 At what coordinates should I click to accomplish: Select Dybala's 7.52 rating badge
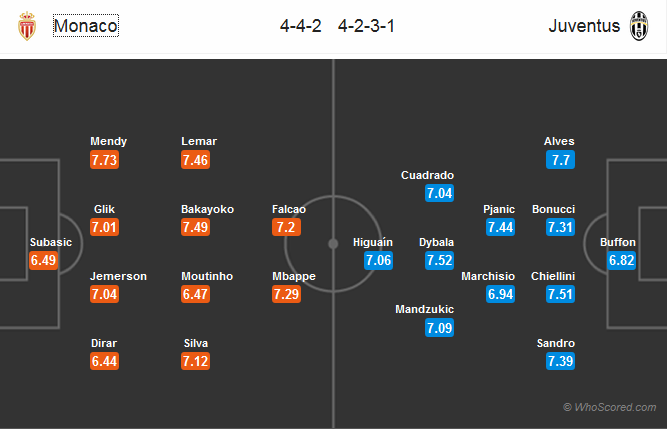[x=439, y=261]
